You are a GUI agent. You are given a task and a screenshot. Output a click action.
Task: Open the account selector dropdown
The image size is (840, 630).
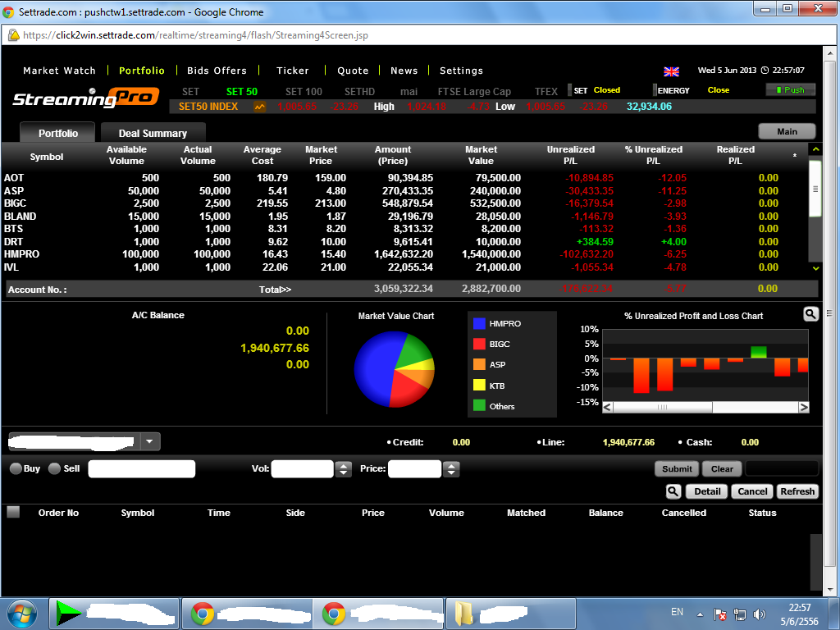pos(149,441)
